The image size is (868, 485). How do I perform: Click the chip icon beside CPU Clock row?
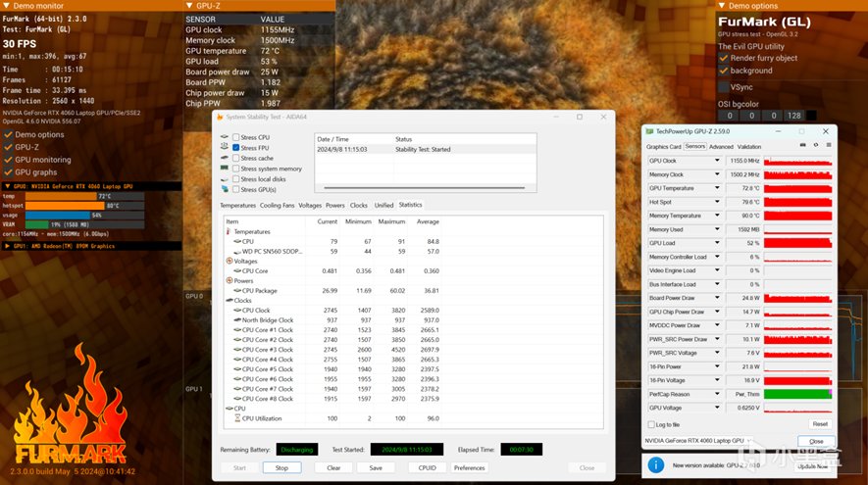click(x=237, y=311)
